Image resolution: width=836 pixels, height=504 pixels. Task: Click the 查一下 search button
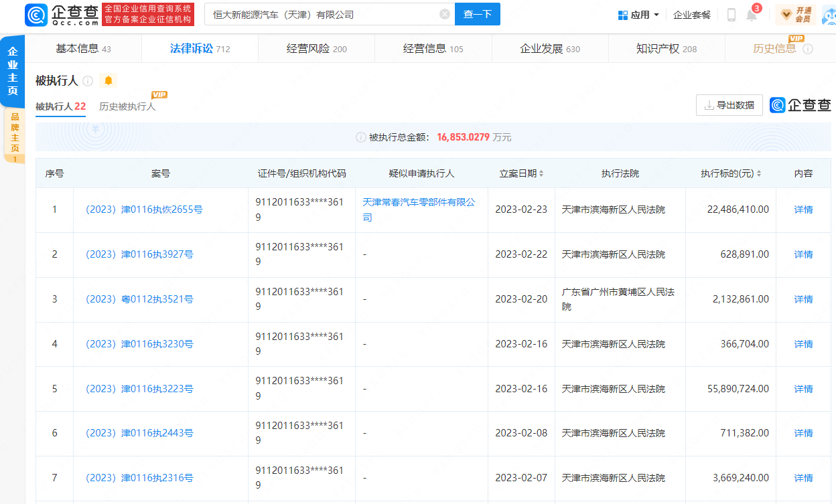pyautogui.click(x=477, y=14)
